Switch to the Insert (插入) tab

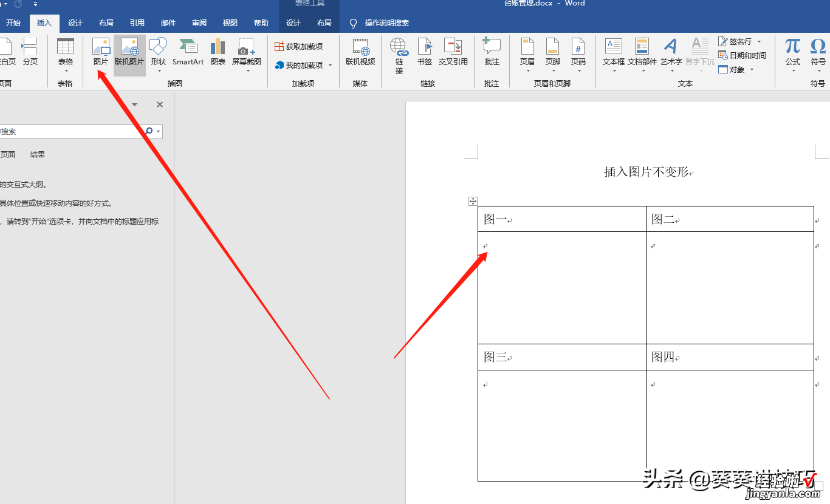point(44,23)
